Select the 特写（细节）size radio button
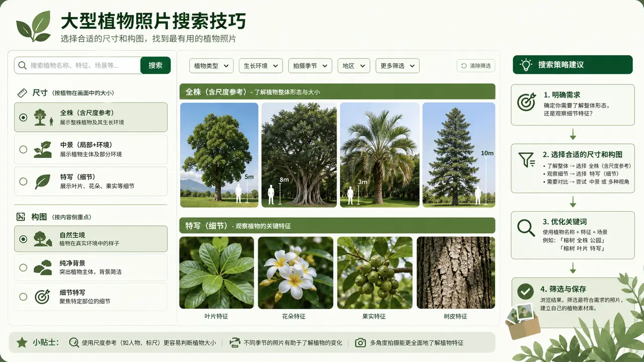The image size is (644, 362). (23, 182)
